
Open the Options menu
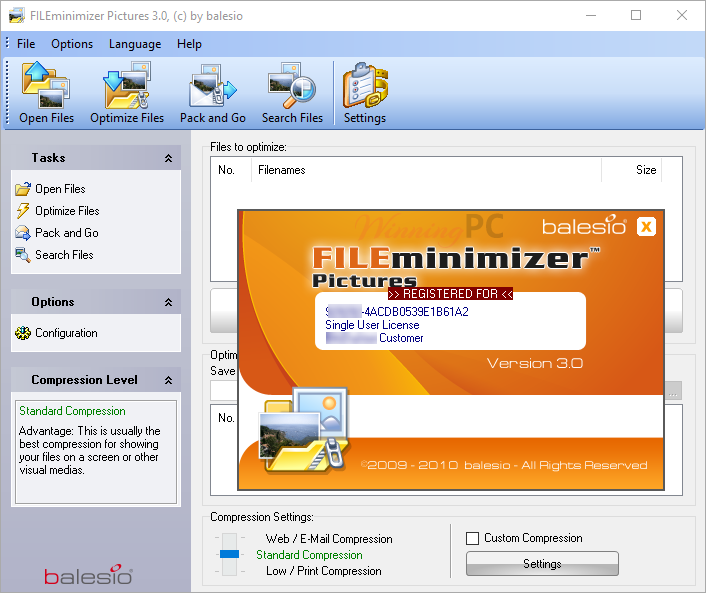click(x=72, y=44)
